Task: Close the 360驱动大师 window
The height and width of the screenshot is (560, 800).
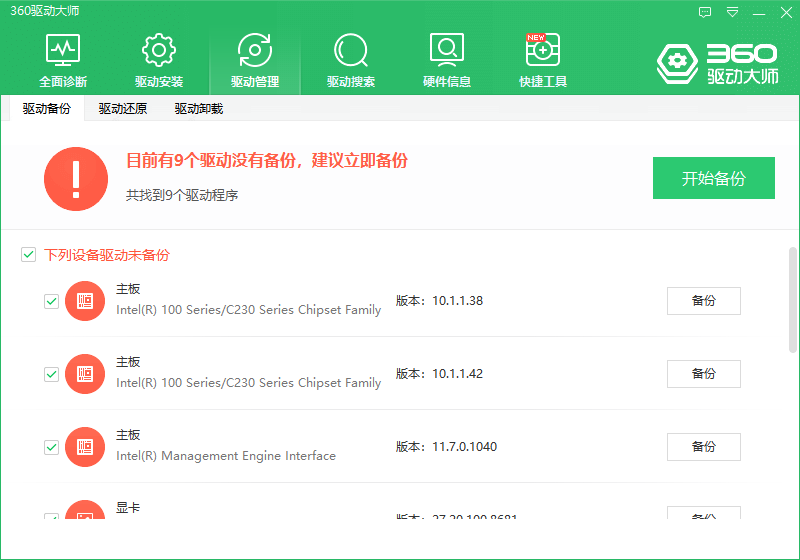Action: click(786, 12)
